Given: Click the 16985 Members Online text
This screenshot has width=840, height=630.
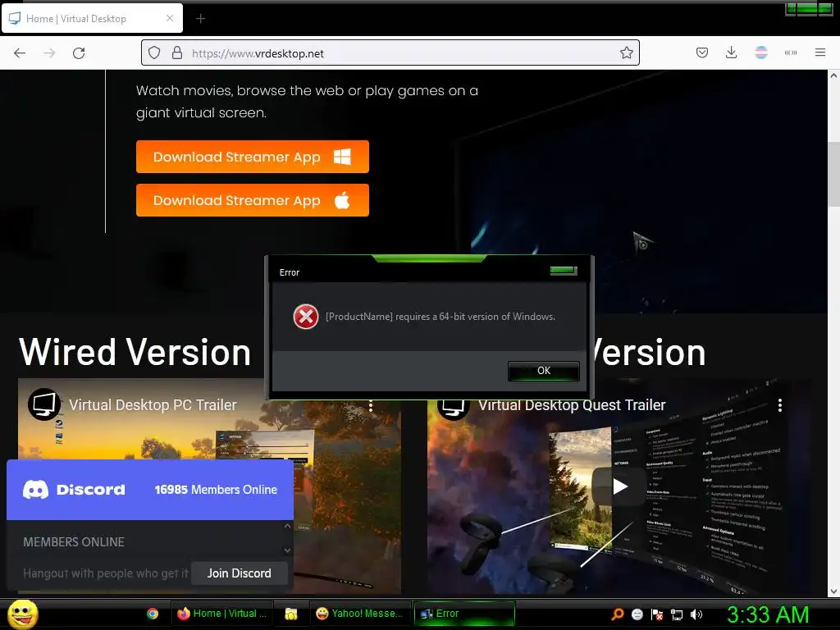Looking at the screenshot, I should (216, 490).
